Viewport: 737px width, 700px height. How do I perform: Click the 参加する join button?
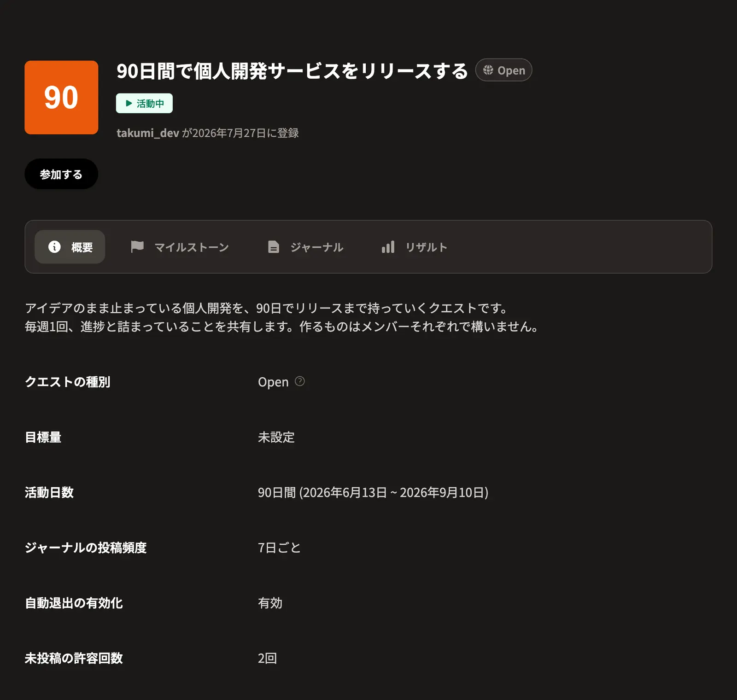tap(61, 174)
